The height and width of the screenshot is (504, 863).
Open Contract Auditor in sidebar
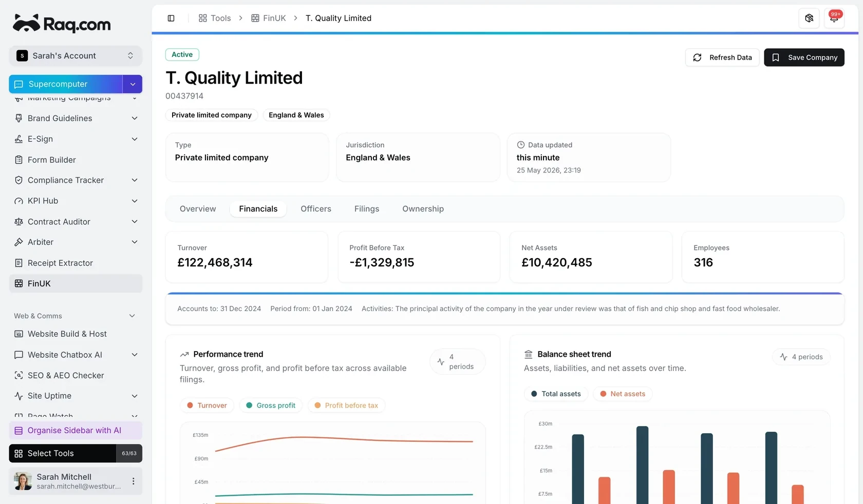(76, 222)
